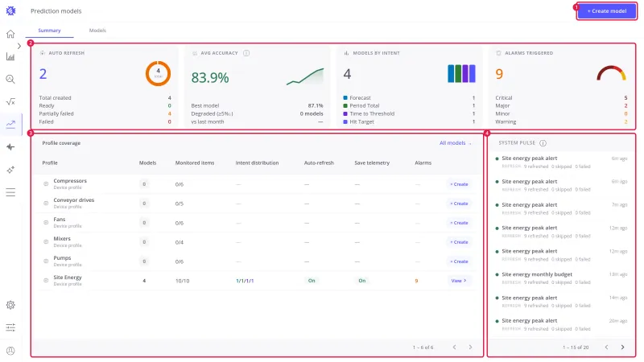Viewport: 644px width, 362px height.
Task: Open the All models link
Action: pos(456,143)
